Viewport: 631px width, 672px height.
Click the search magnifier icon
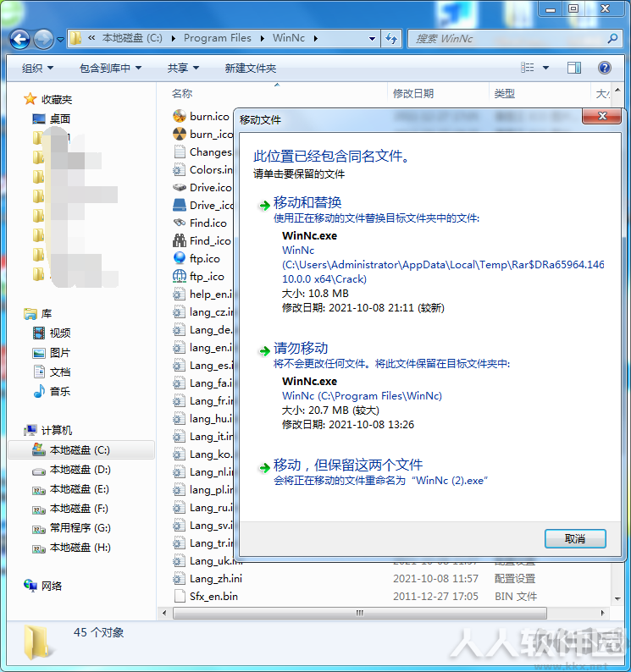(x=612, y=39)
